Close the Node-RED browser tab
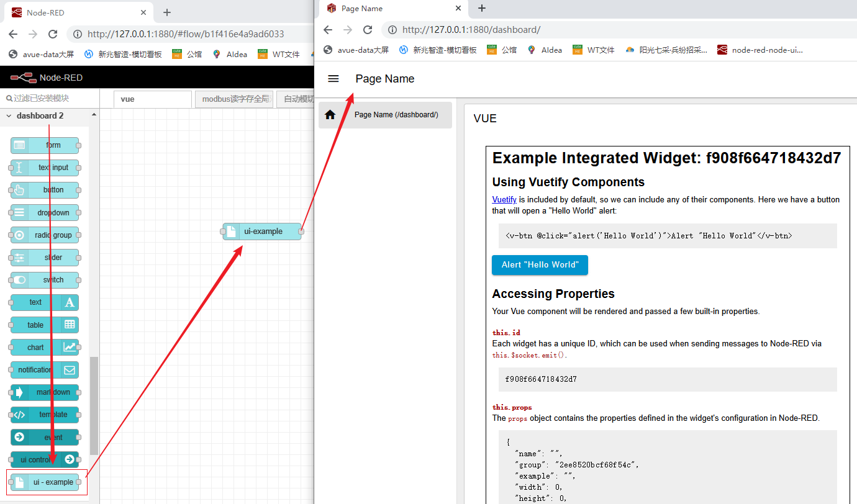 click(143, 12)
